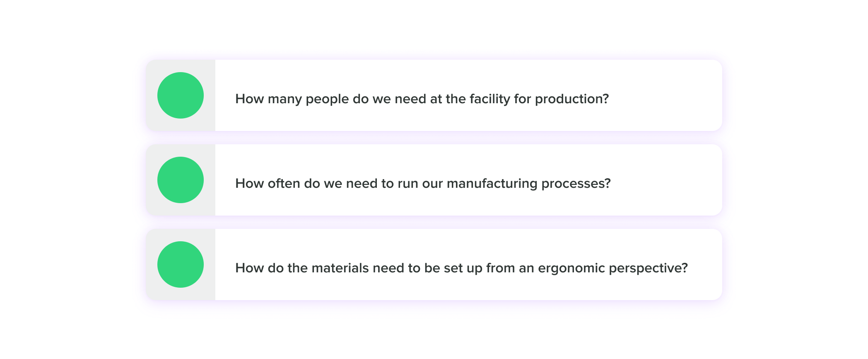Click "manufacturing processes?" in the second card
The image size is (868, 359).
(x=529, y=184)
